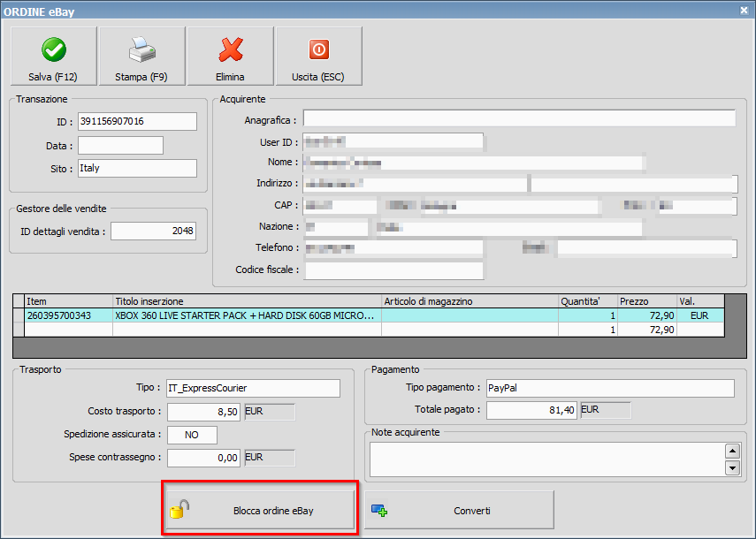
Task: Click Prezzo column header
Action: click(x=647, y=301)
